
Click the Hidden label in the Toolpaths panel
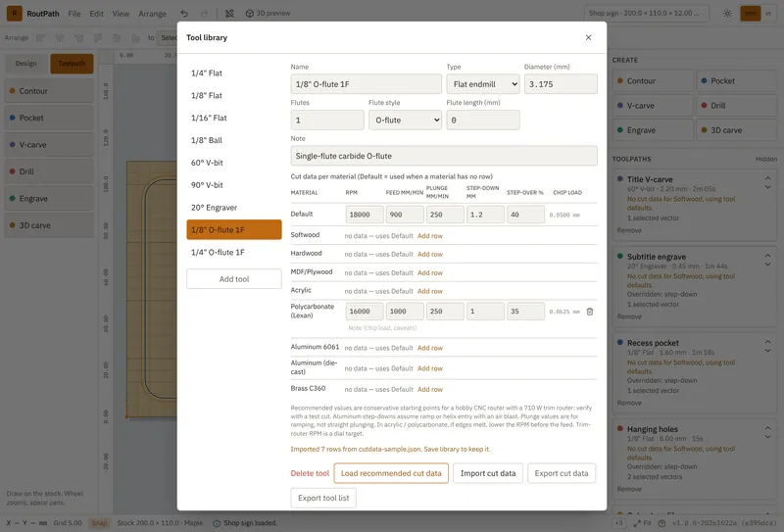point(766,159)
